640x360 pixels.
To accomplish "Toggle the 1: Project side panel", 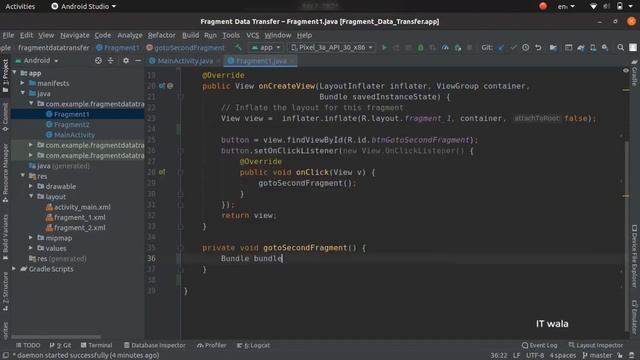I will click(5, 76).
